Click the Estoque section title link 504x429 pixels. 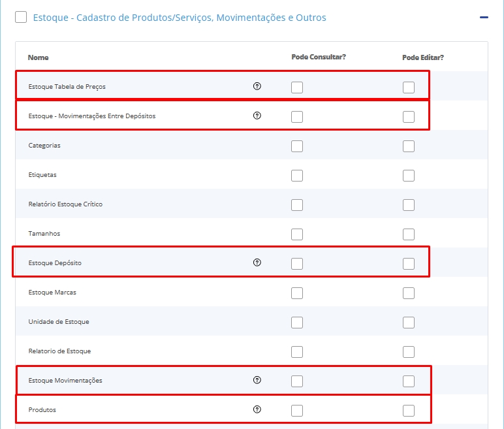(x=180, y=18)
